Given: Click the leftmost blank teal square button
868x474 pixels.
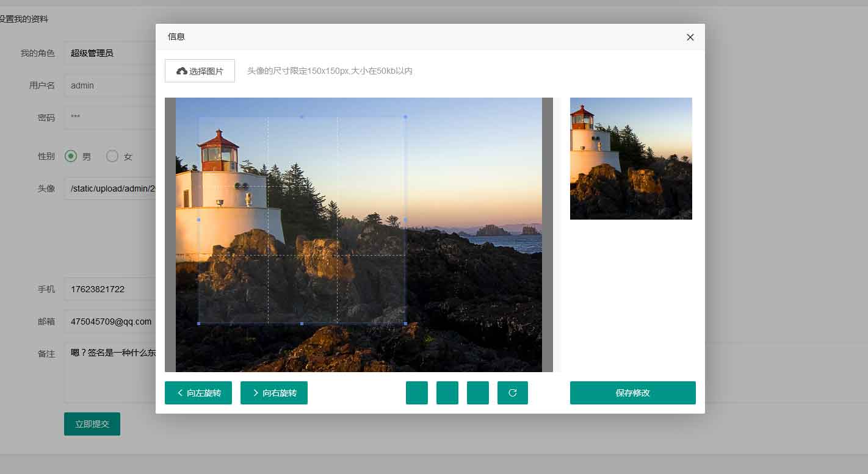Looking at the screenshot, I should (417, 393).
